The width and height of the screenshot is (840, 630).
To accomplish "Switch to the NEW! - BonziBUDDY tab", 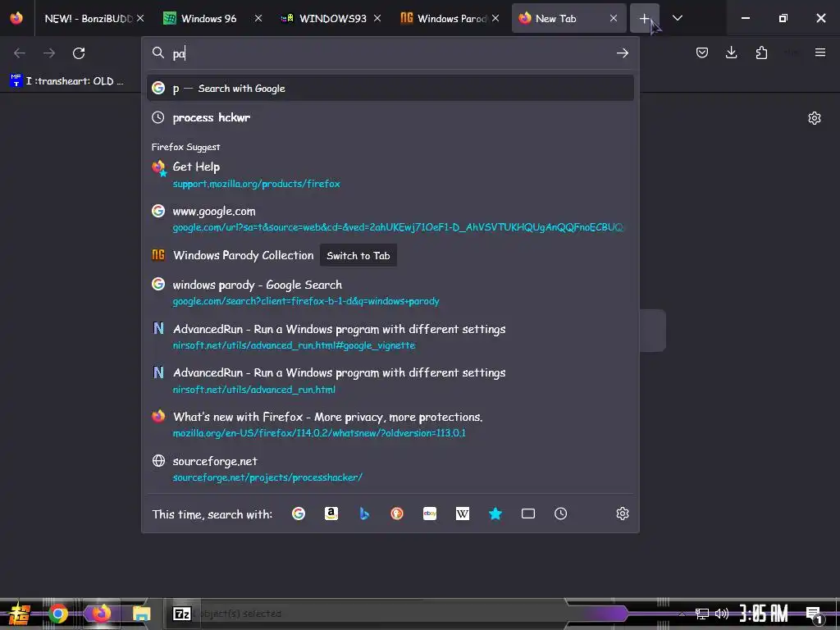I will [x=89, y=18].
